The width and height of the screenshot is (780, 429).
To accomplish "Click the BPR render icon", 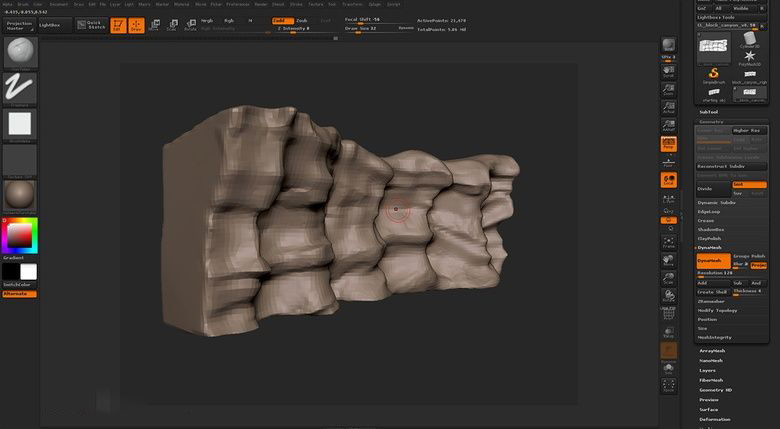I will [668, 46].
